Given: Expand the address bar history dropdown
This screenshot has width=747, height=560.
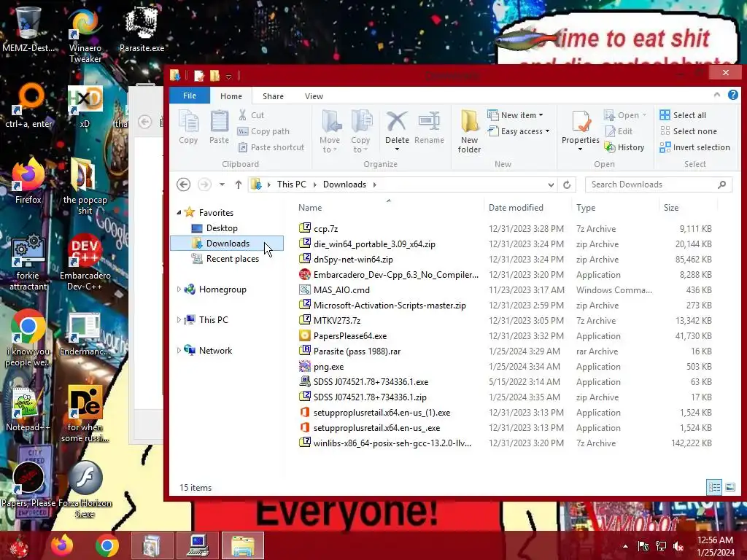Looking at the screenshot, I should (551, 184).
